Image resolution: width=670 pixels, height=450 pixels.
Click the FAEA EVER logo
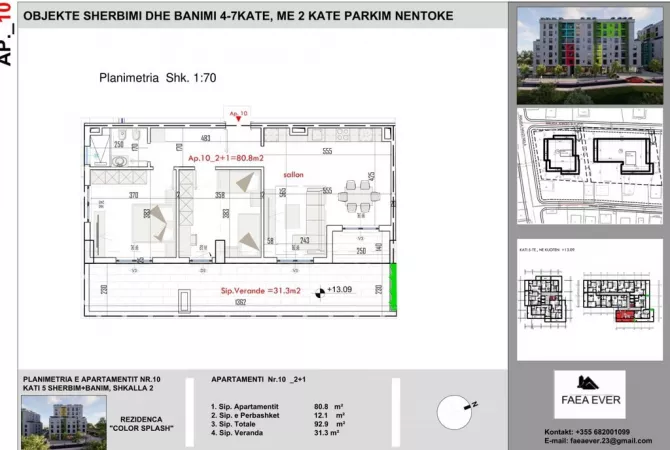[x=589, y=394]
